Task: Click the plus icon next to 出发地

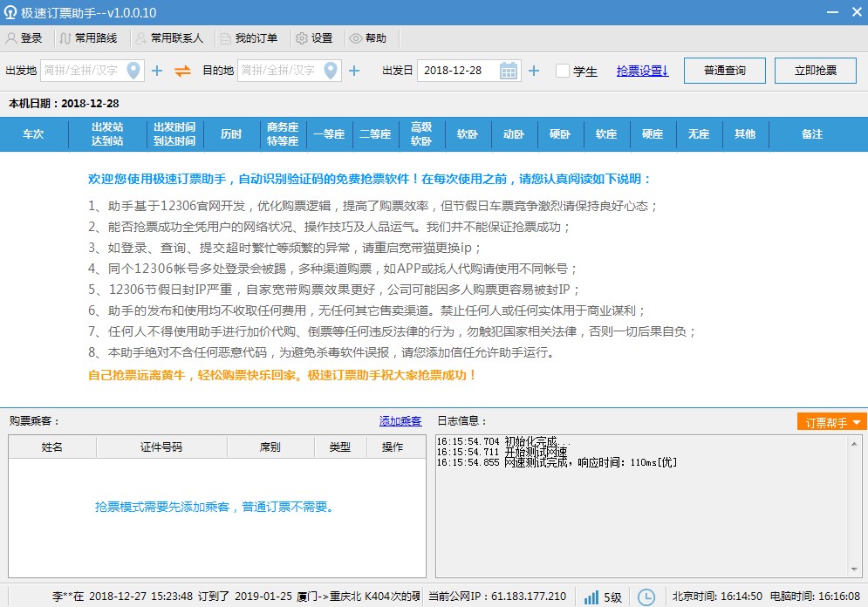Action: pyautogui.click(x=157, y=71)
